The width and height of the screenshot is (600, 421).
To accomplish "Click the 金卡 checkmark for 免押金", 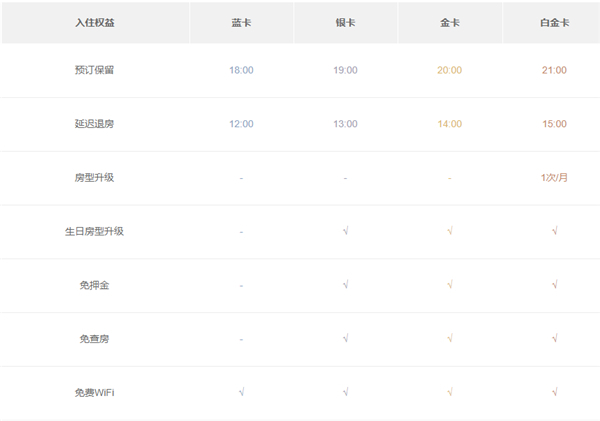I will (449, 285).
